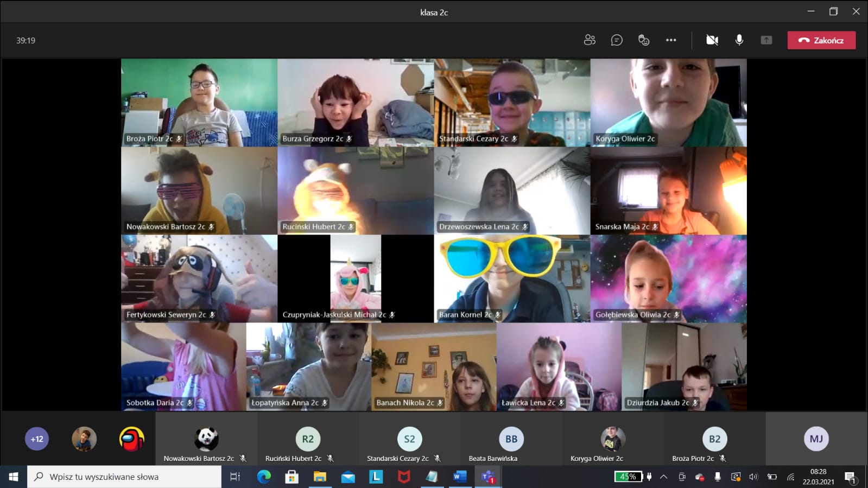Open the volume control in system tray
This screenshot has width=868, height=488.
pos(753,477)
